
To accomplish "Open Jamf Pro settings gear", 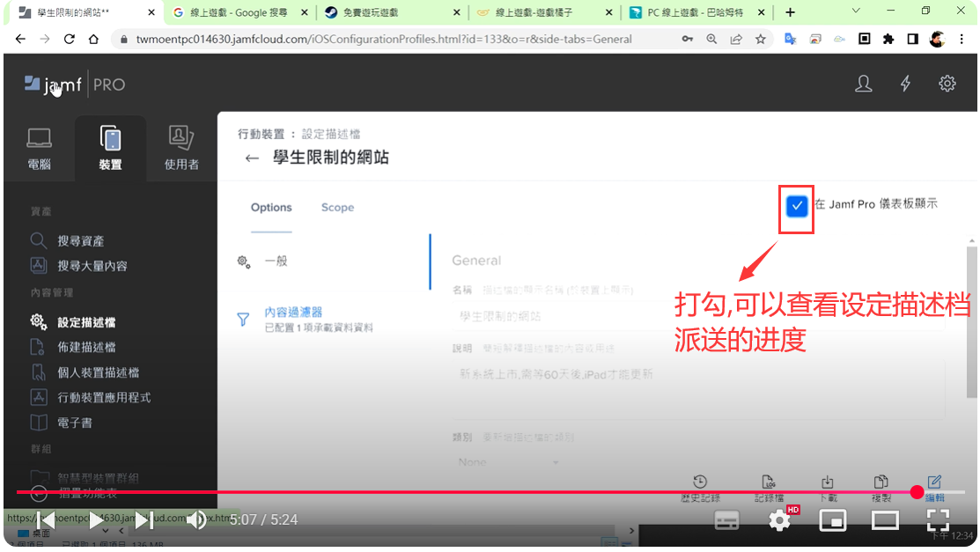I will click(947, 84).
